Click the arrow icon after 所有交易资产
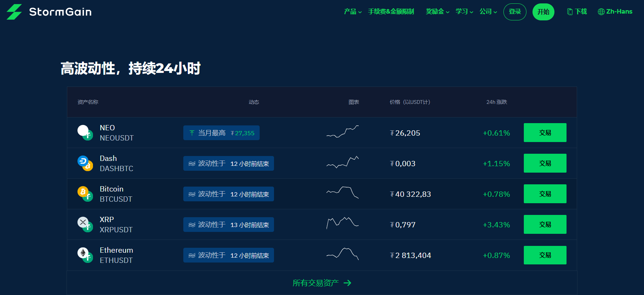Screen dimensions: 644x295 coord(347,283)
